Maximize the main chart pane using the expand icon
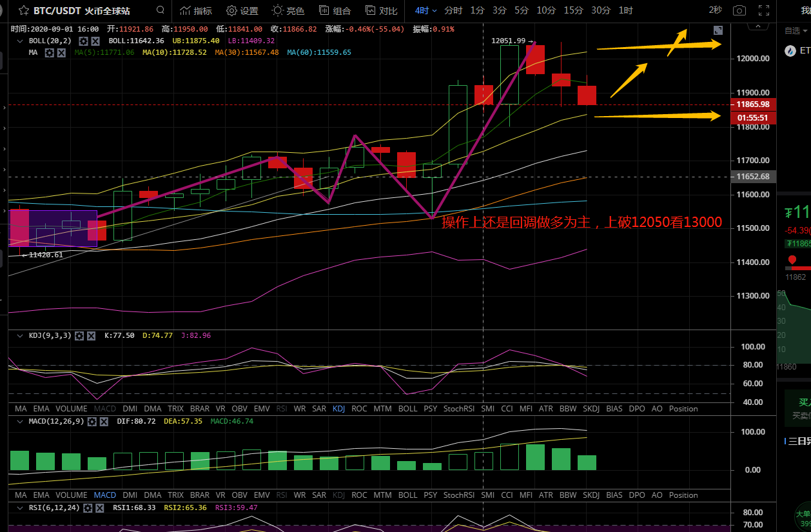Screen dimensions: 811x532 tap(718, 30)
